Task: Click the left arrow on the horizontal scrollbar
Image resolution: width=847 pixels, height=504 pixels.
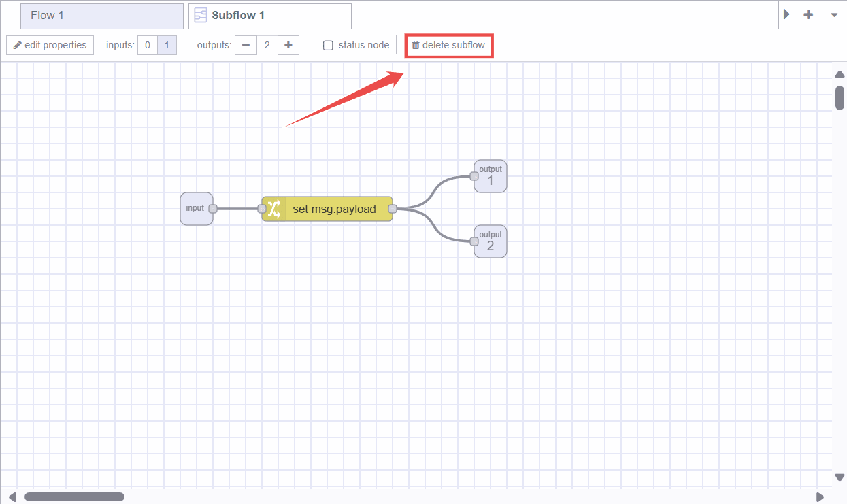Action: [12, 497]
